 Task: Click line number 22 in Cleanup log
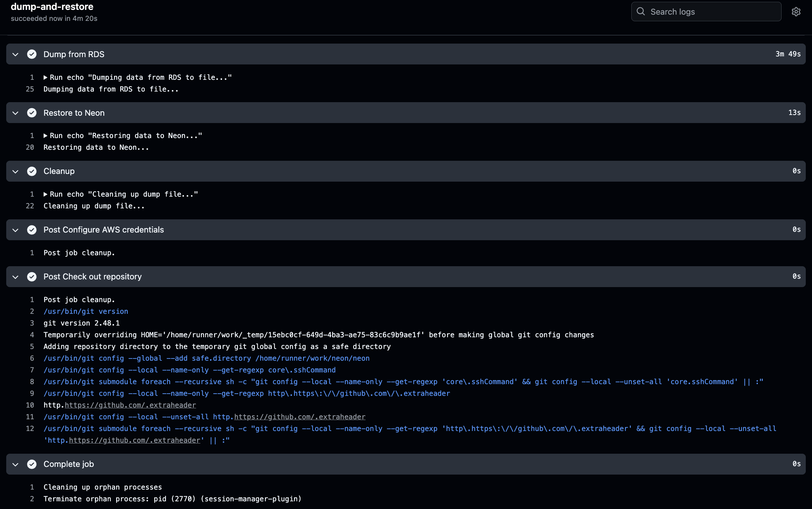30,206
